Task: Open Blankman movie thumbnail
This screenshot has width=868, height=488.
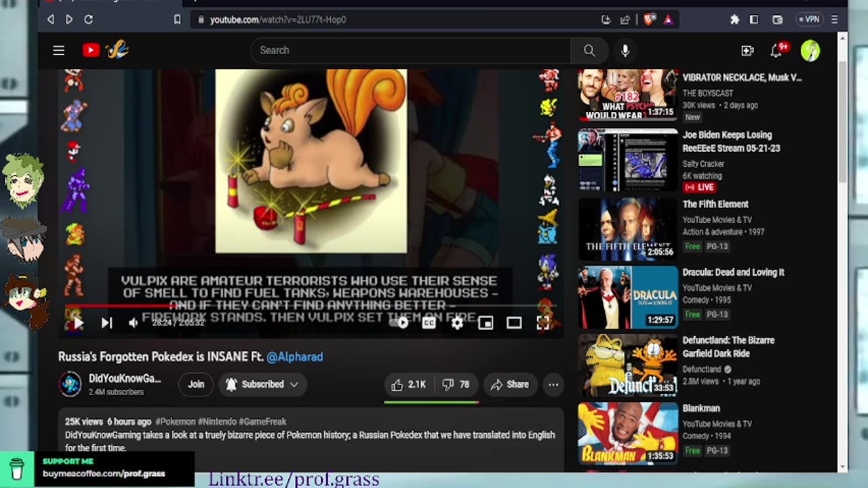Action: tap(627, 433)
